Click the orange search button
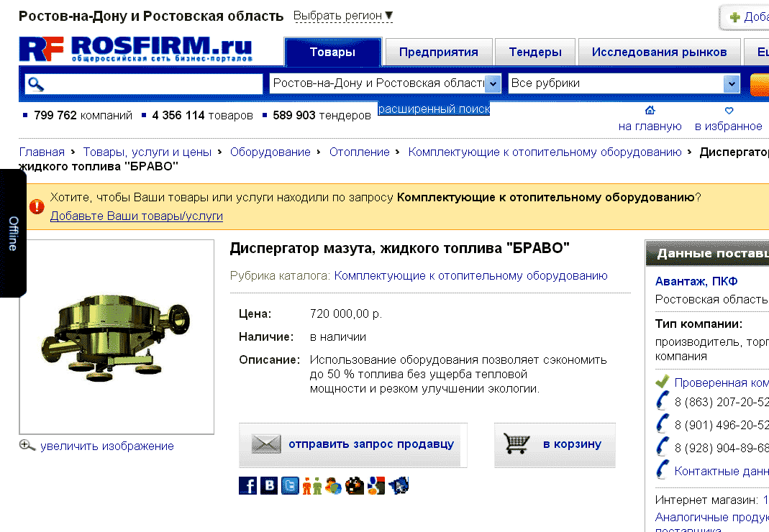The height and width of the screenshot is (532, 769). (759, 84)
